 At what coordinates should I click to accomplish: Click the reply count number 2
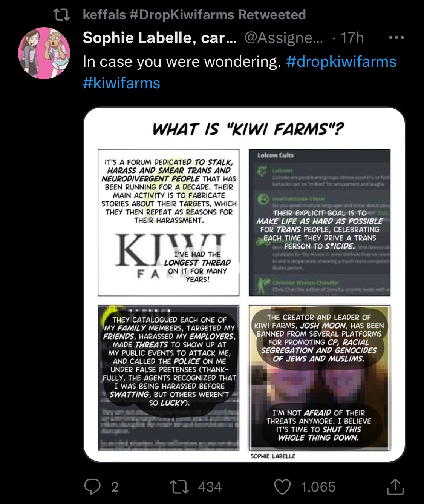[x=115, y=487]
